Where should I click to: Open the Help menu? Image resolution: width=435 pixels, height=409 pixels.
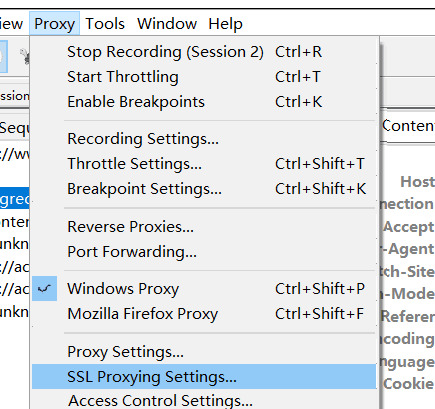pos(225,24)
